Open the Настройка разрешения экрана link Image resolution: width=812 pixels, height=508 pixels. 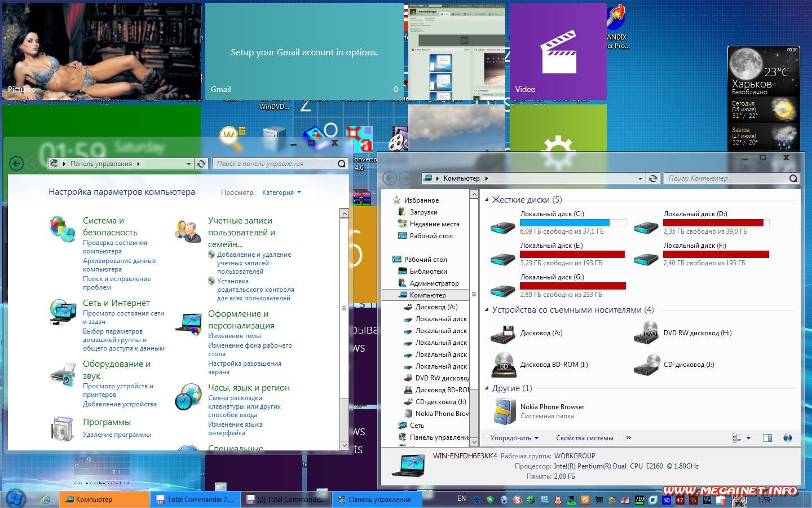[x=245, y=367]
